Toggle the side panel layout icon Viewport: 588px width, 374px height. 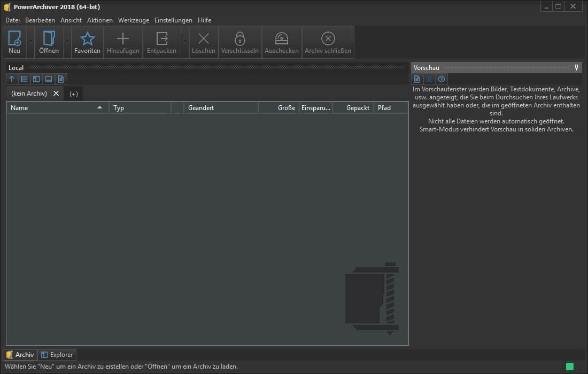[36, 79]
